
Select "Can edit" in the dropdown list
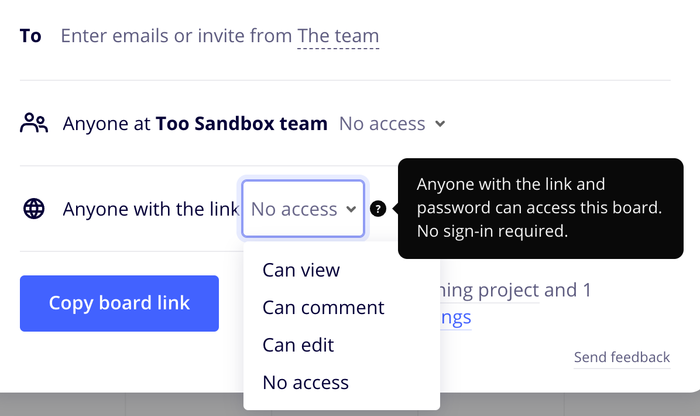[x=298, y=345]
